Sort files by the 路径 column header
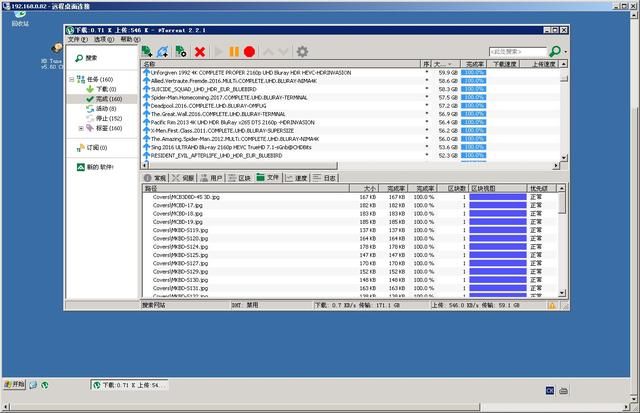 246,189
